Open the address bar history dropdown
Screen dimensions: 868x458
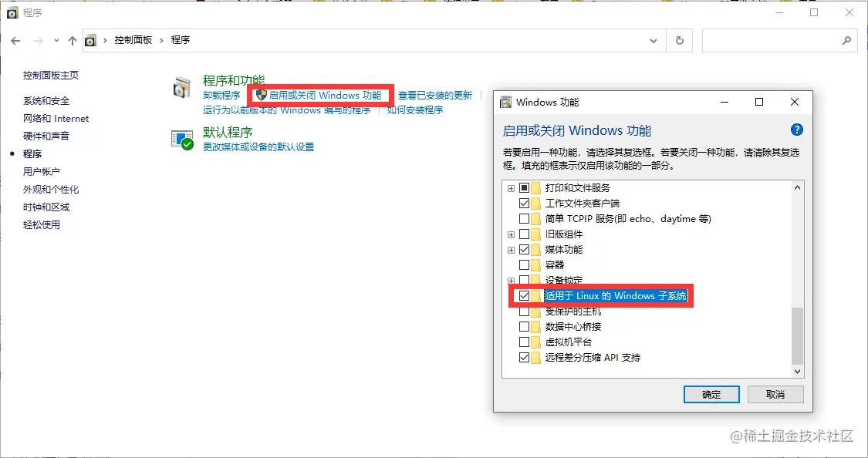coord(654,40)
